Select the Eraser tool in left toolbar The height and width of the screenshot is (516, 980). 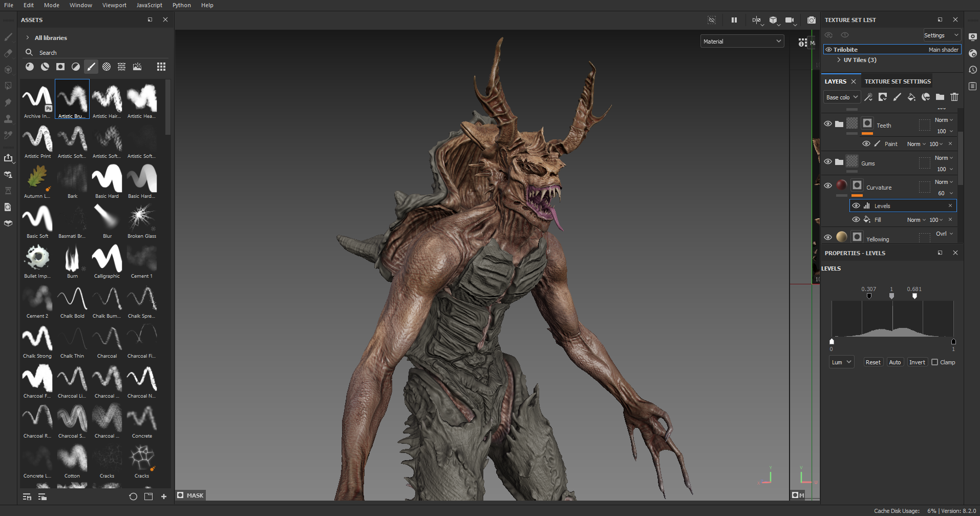[x=8, y=53]
